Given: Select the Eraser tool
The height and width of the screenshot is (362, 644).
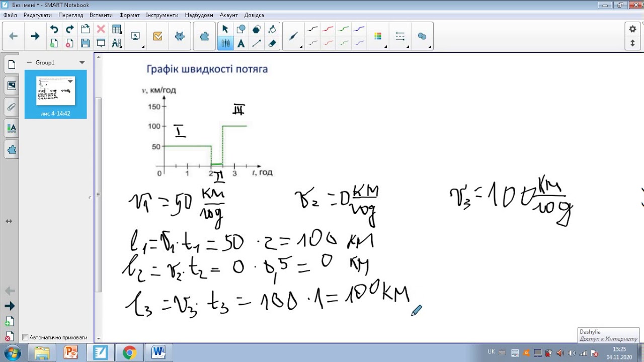Looking at the screenshot, I should click(x=272, y=43).
